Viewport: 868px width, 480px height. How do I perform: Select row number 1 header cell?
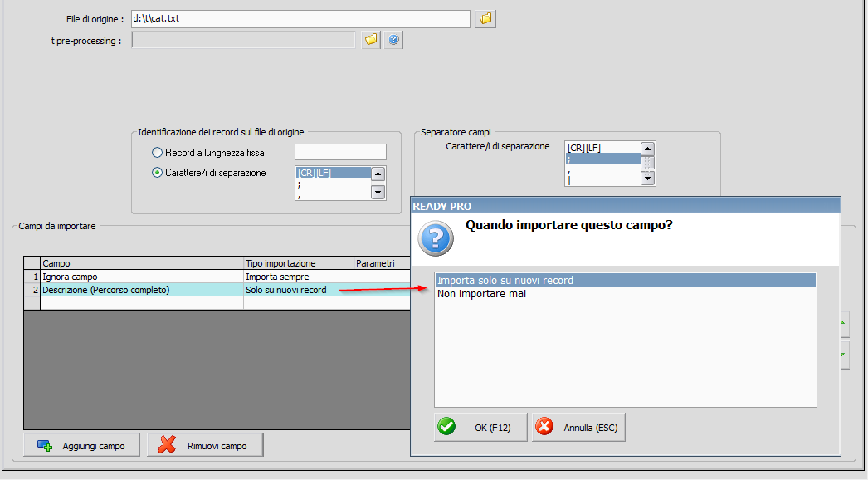coord(32,277)
